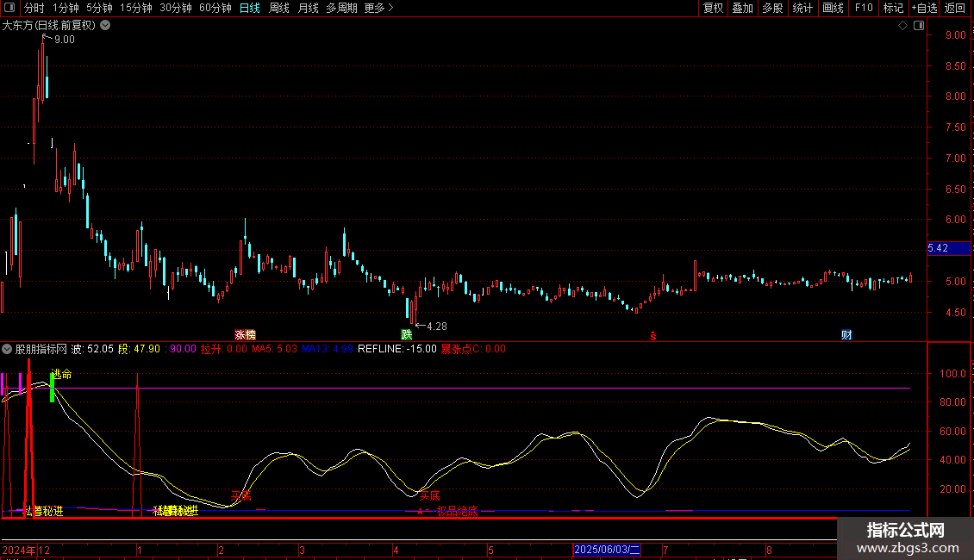The width and height of the screenshot is (974, 560).
Task: Click the 返回 back button
Action: (x=955, y=8)
